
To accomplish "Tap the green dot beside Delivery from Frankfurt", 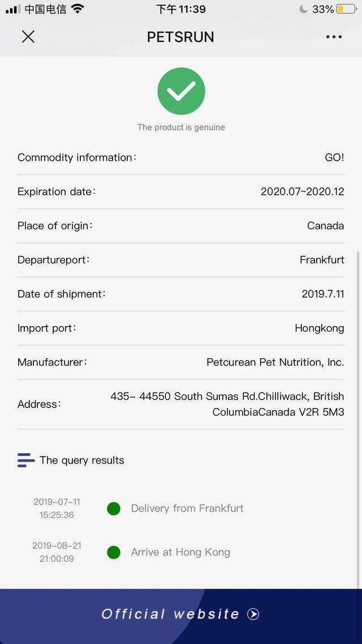I will point(114,509).
